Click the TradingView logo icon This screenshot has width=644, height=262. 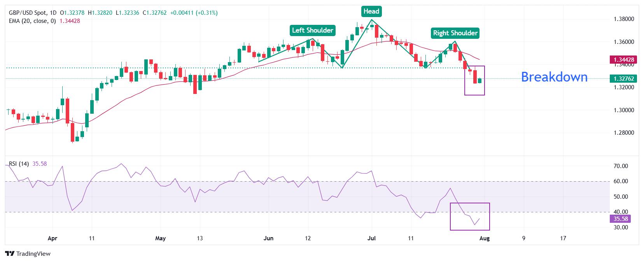click(x=10, y=254)
